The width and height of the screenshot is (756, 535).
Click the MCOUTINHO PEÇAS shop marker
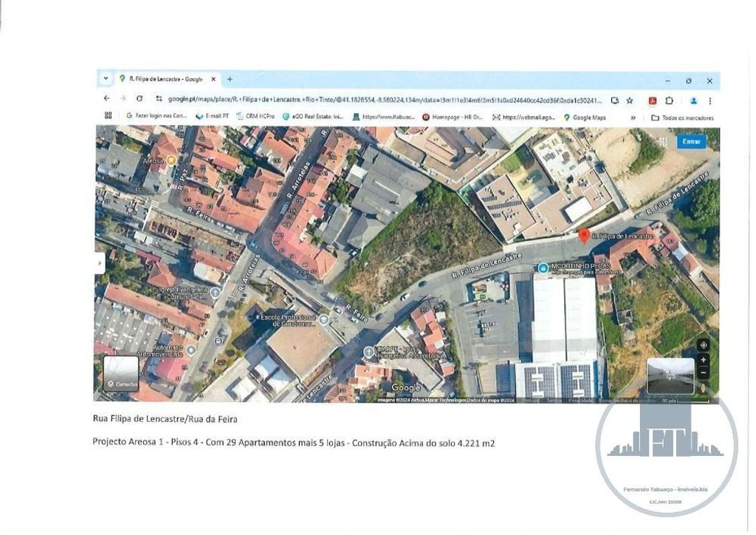click(543, 267)
